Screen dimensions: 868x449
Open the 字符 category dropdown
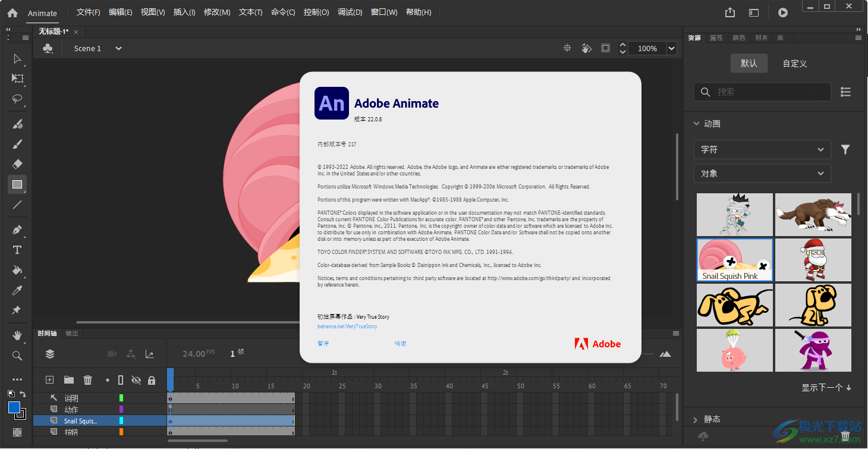[x=762, y=150]
